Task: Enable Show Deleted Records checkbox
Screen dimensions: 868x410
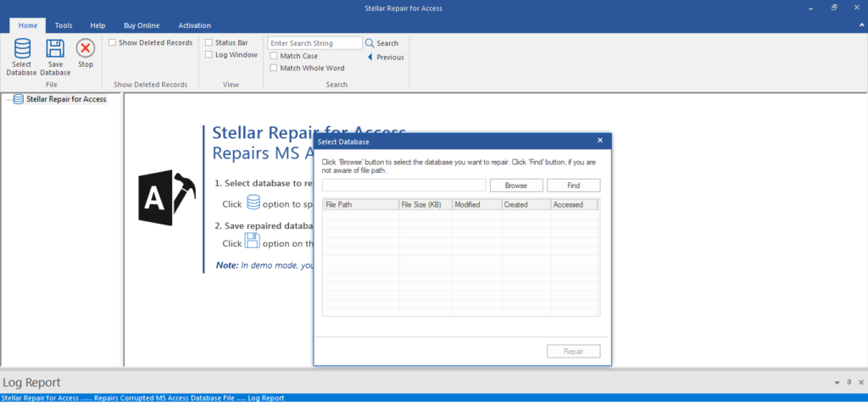Action: 113,42
